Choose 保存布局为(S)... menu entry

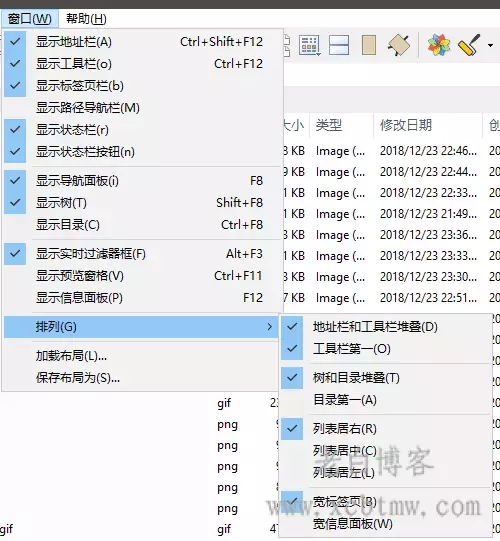coord(141,378)
